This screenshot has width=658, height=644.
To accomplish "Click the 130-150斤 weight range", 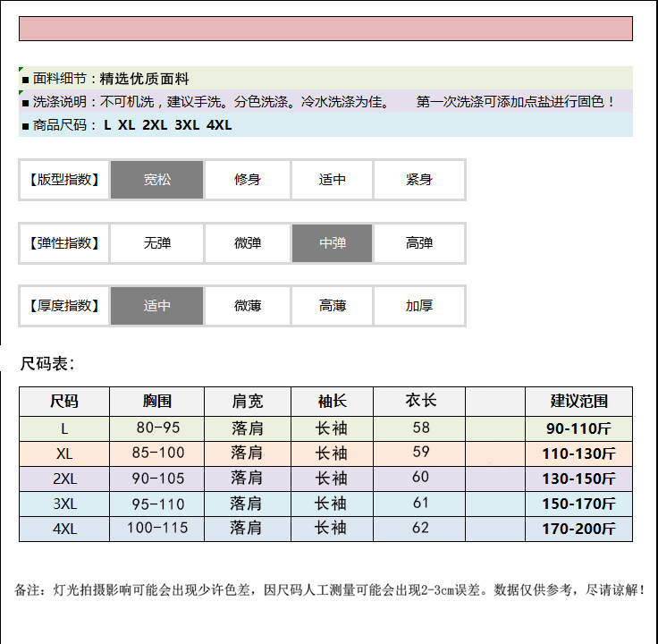I will pyautogui.click(x=578, y=479).
